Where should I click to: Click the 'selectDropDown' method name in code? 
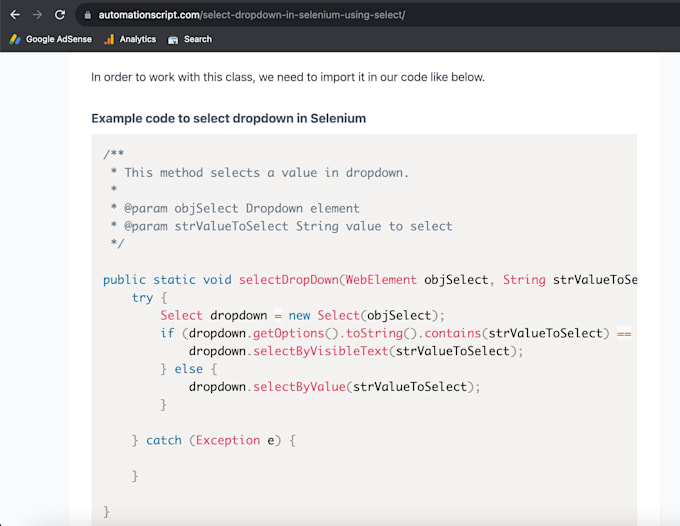(x=288, y=280)
